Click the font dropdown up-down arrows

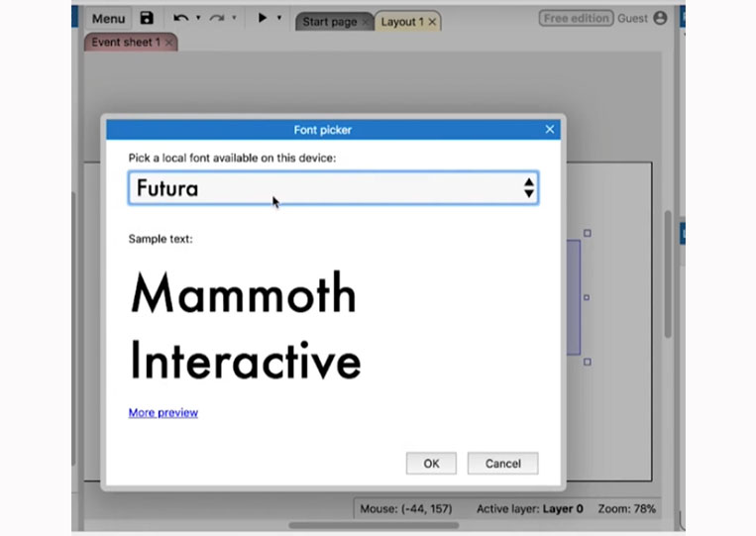point(529,188)
